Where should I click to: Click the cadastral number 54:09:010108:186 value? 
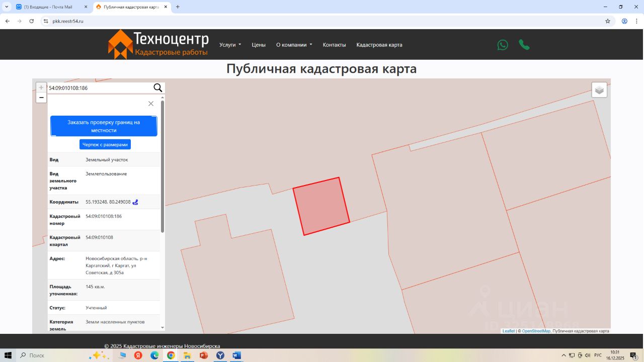coord(104,216)
